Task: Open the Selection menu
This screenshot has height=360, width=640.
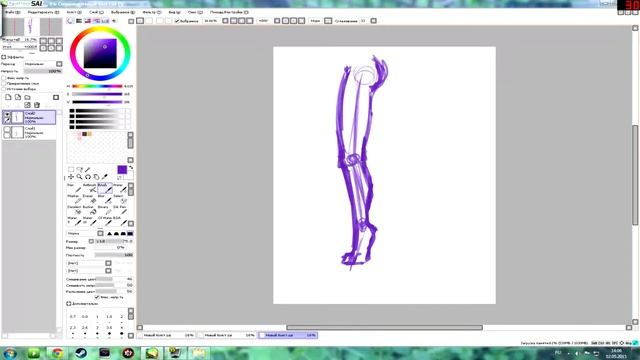Action: coord(124,12)
